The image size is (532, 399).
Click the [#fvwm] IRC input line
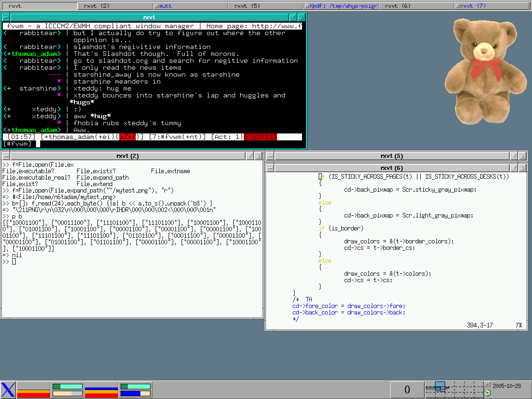[152, 144]
